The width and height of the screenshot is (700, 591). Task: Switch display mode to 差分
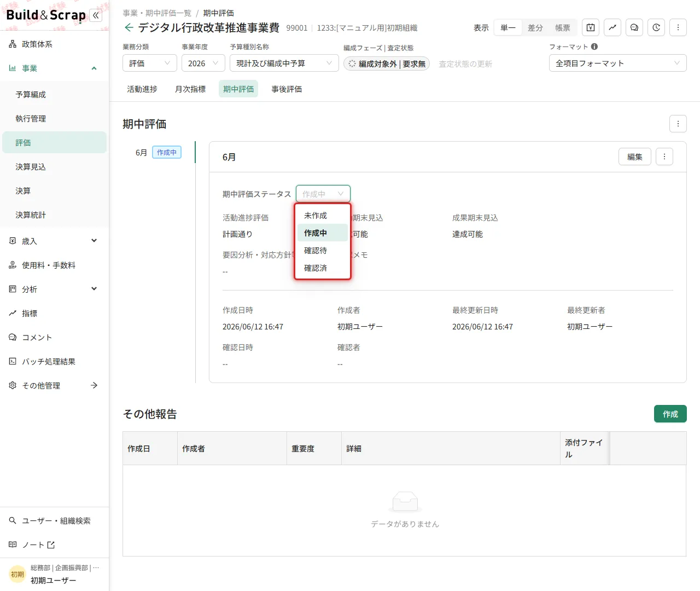pos(535,27)
